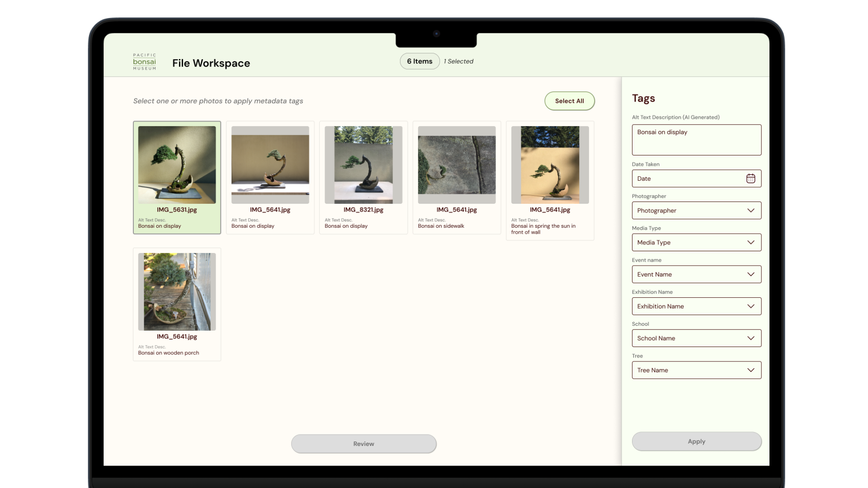Viewport: 868px width, 488px height.
Task: Open the Exhibition Name dropdown
Action: tap(696, 306)
